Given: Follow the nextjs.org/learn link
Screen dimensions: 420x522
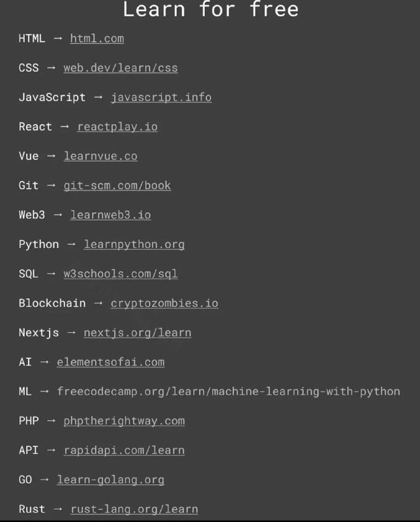Looking at the screenshot, I should (138, 333).
